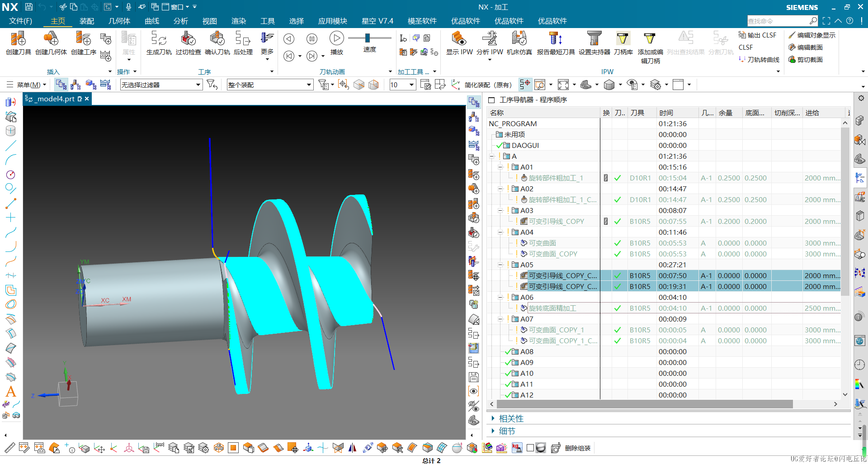Screen dimensions: 868x464
Task: Toggle check mark on A11 group
Action: [x=508, y=384]
